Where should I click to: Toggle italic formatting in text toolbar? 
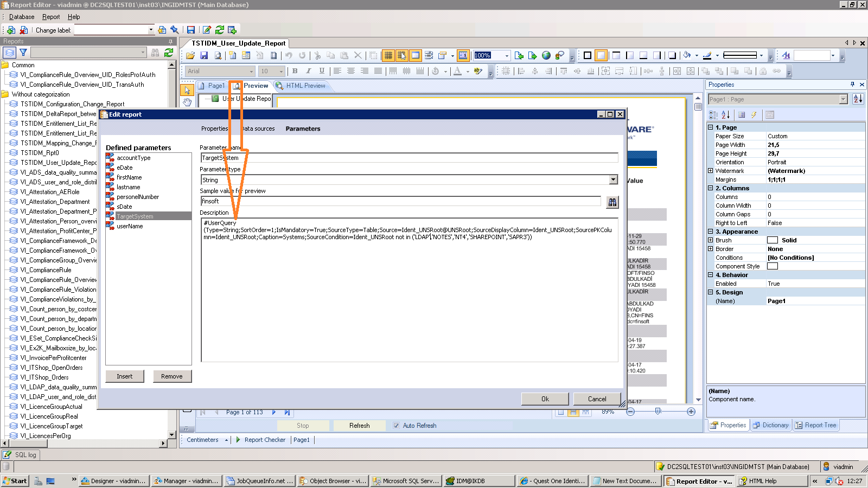[x=309, y=71]
